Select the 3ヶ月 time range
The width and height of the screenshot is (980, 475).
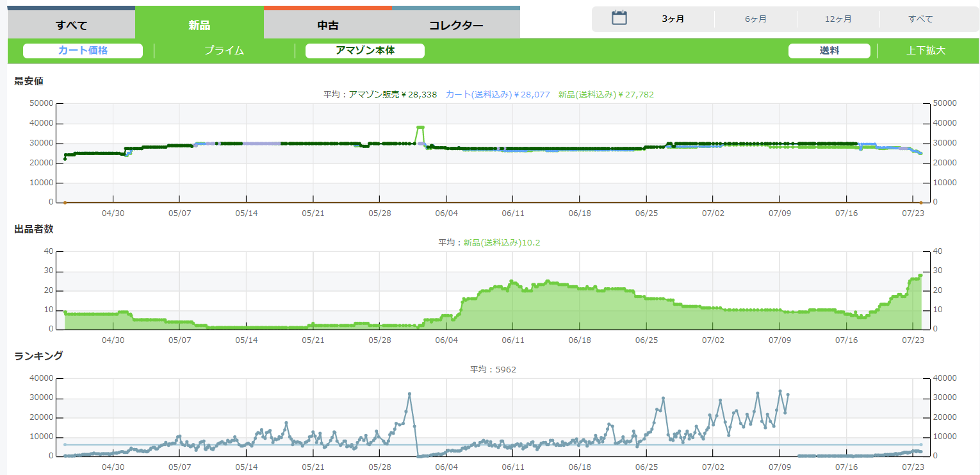(673, 19)
